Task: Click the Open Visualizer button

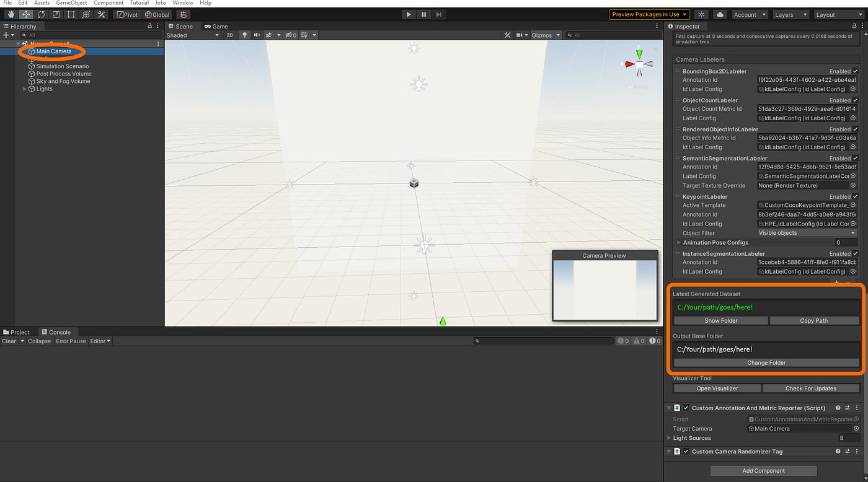Action: (717, 388)
